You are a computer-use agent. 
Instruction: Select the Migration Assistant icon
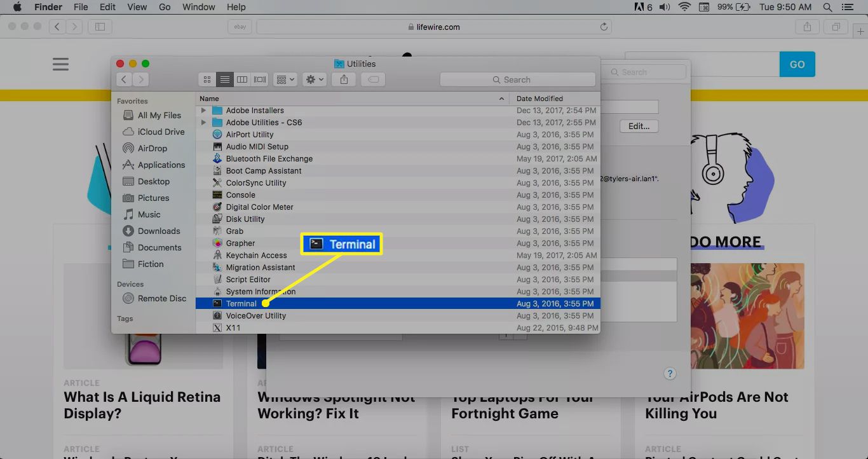(x=217, y=268)
